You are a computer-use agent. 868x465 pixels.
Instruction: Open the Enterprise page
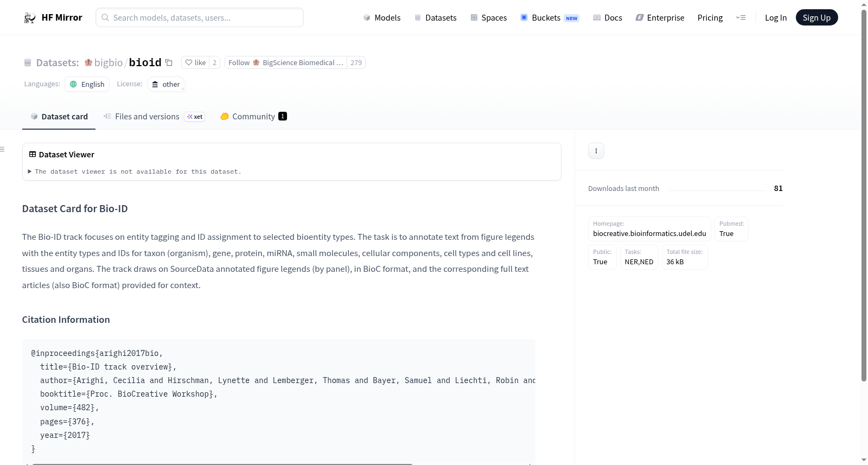[x=660, y=17]
